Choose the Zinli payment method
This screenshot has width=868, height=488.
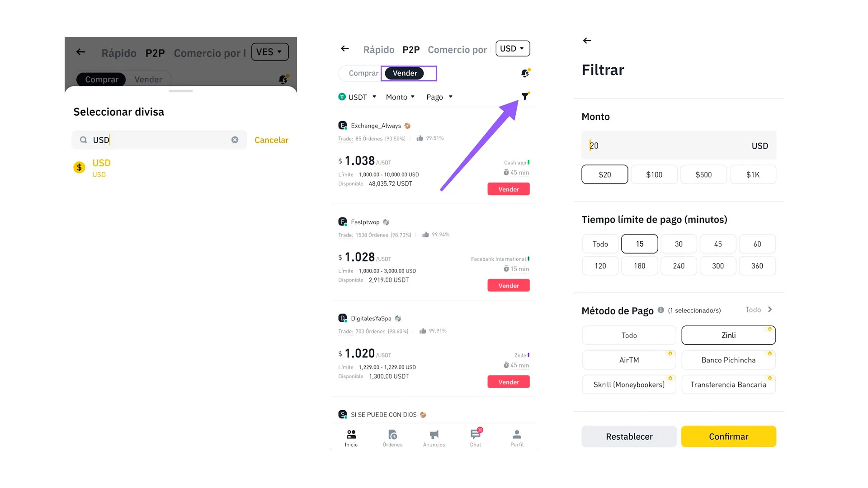coord(728,335)
